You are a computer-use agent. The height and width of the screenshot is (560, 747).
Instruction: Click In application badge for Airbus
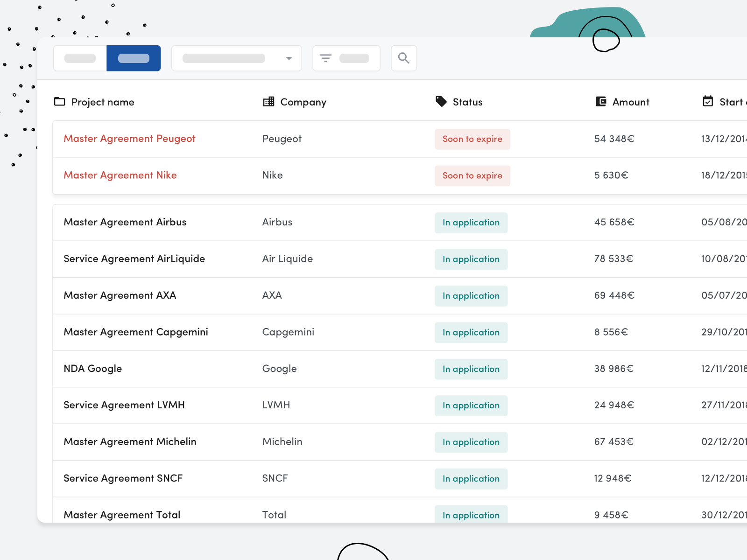(x=471, y=223)
